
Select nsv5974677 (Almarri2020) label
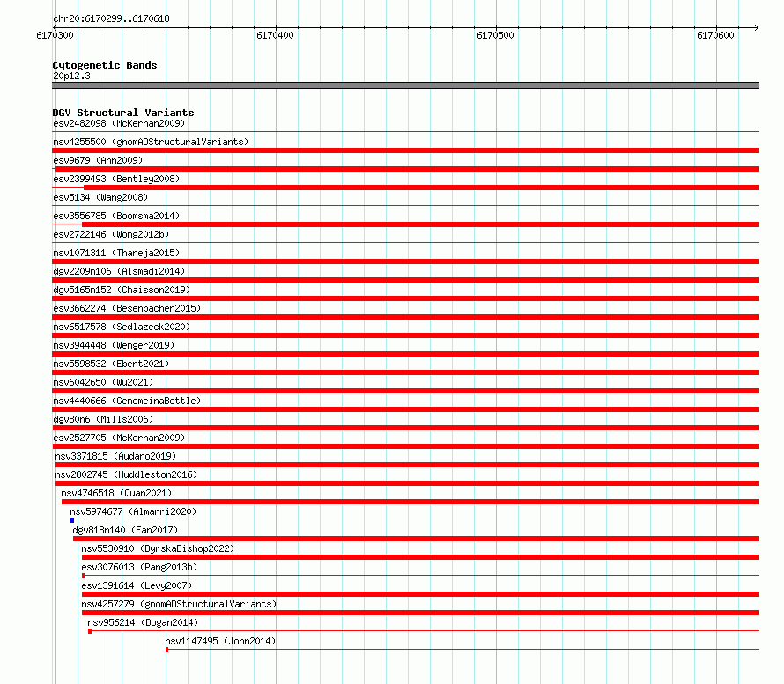[133, 511]
